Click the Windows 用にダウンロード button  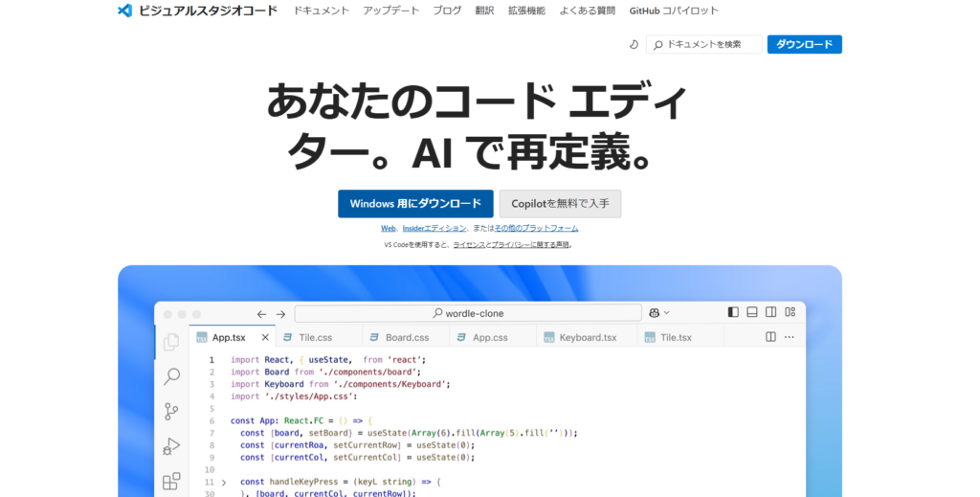pyautogui.click(x=415, y=204)
